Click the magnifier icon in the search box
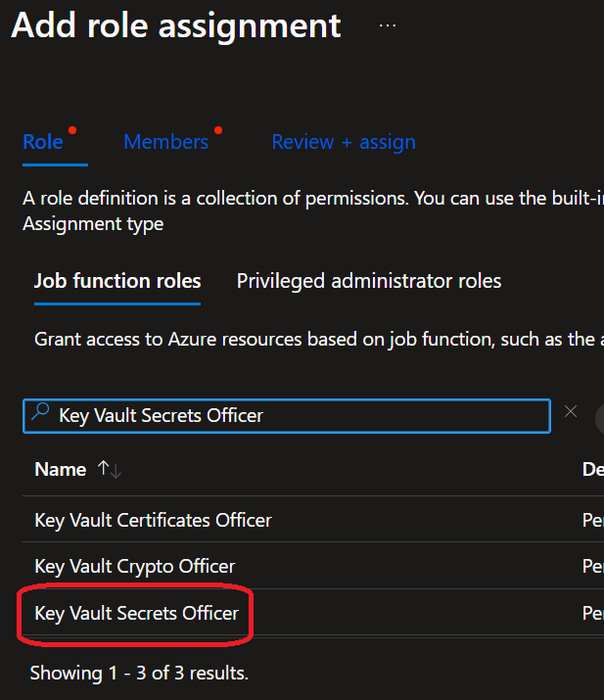Screen dimensions: 604x700 [x=40, y=414]
